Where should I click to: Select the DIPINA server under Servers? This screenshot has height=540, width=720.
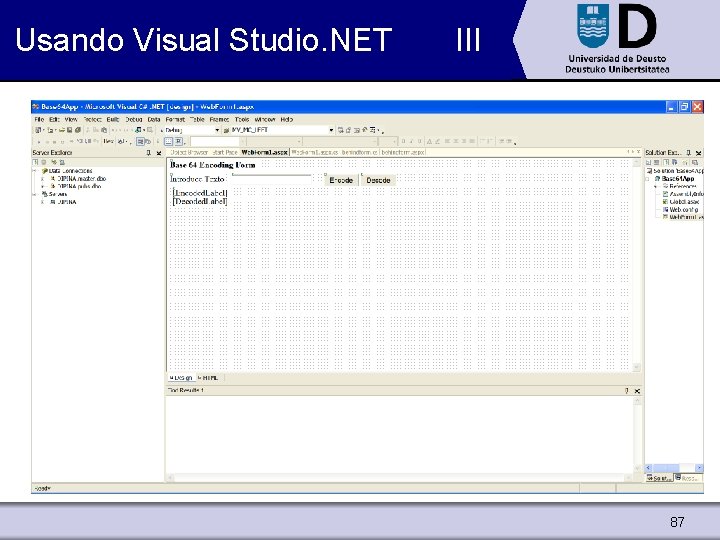pyautogui.click(x=67, y=202)
